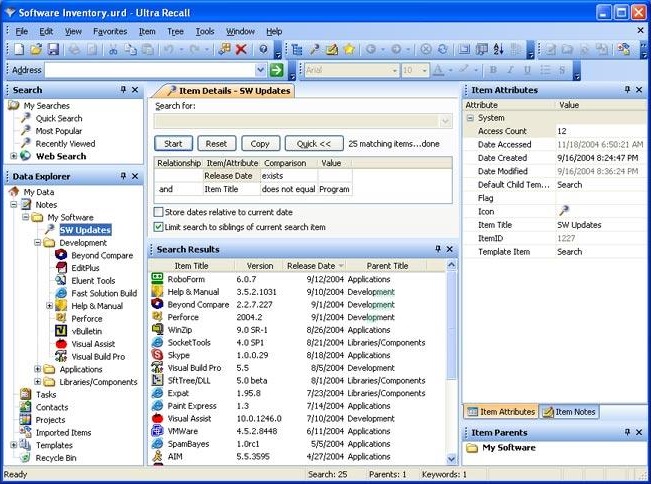This screenshot has width=651, height=484.
Task: Click the Start search button
Action: [173, 144]
